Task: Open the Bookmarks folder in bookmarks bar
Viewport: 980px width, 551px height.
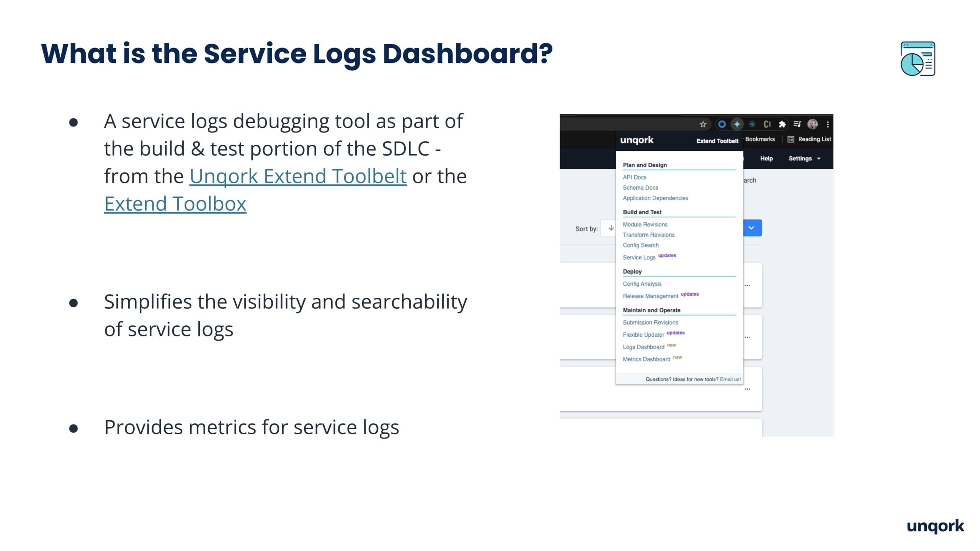Action: click(x=760, y=139)
